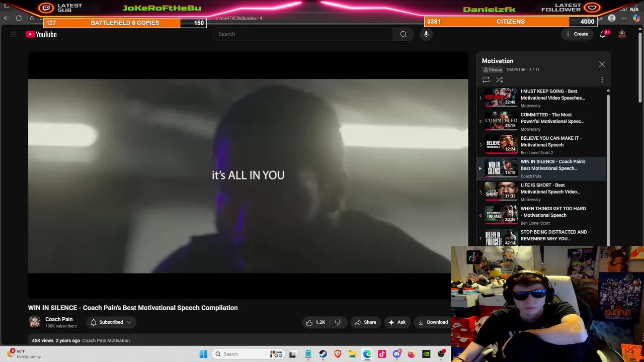644x362 pixels.
Task: Open the YouTube guide hamburger menu
Action: coord(14,34)
